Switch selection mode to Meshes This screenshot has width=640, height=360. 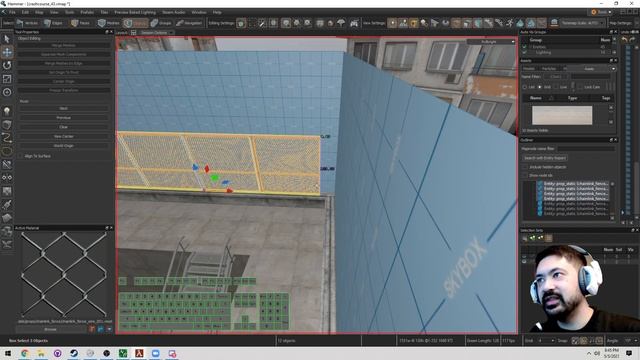click(109, 23)
